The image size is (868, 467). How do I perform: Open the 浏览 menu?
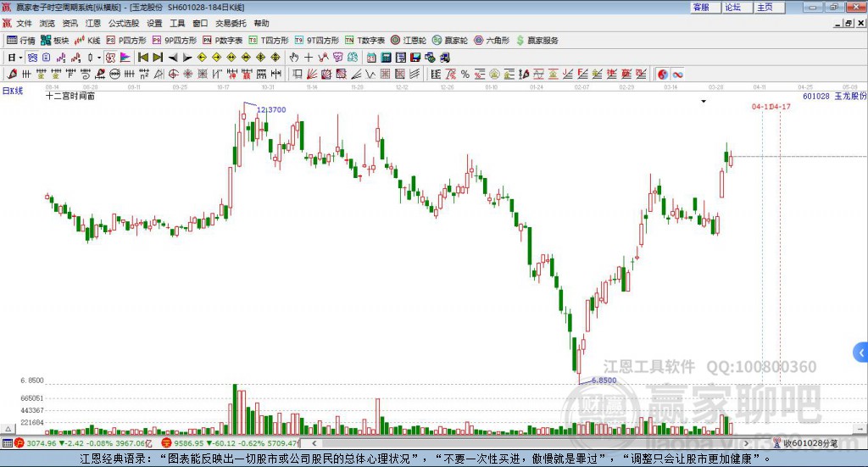(47, 23)
